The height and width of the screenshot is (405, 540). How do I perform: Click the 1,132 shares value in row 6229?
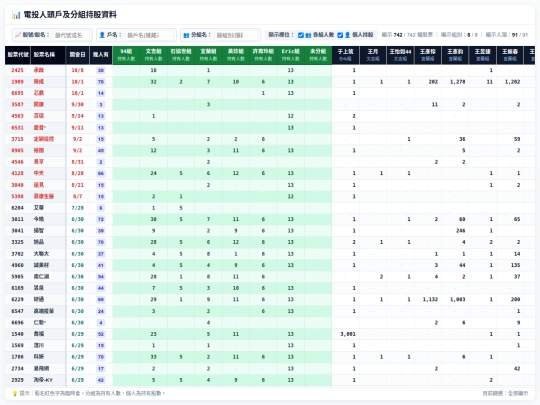point(430,299)
